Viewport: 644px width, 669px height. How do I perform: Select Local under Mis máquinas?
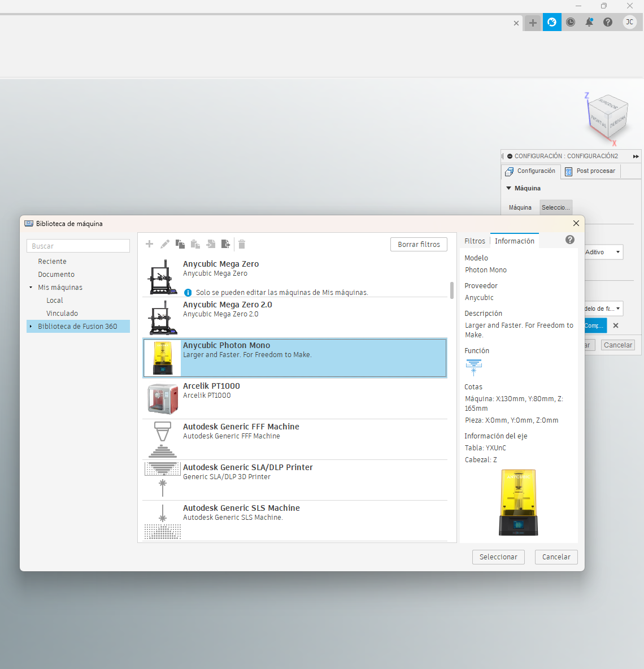(x=55, y=301)
